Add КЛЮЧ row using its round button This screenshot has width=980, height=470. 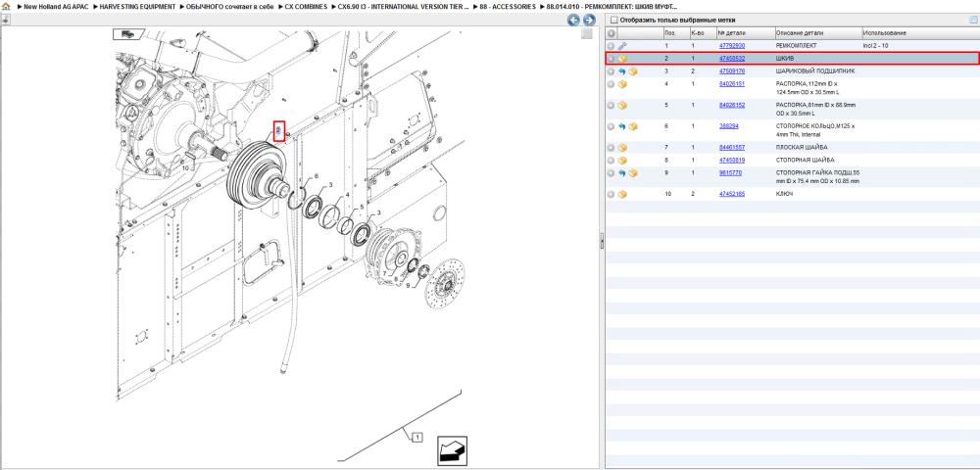tap(611, 195)
